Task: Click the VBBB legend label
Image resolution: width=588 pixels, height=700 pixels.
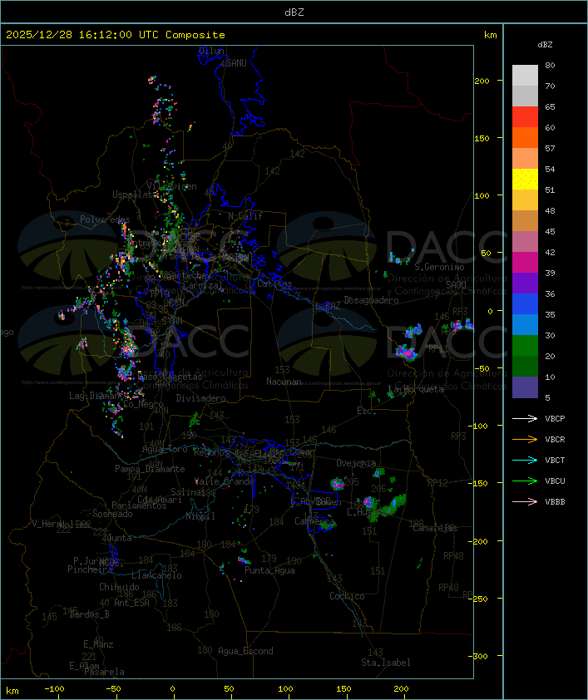Action: point(555,501)
